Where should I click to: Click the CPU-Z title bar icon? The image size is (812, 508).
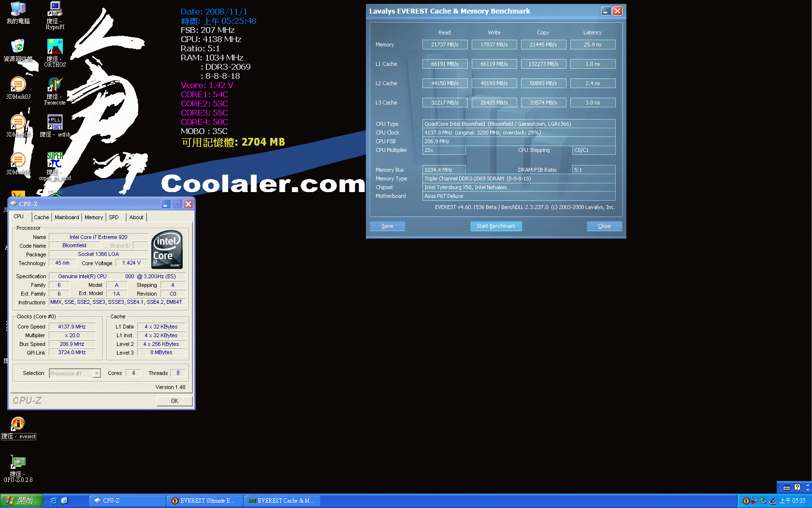pos(14,204)
